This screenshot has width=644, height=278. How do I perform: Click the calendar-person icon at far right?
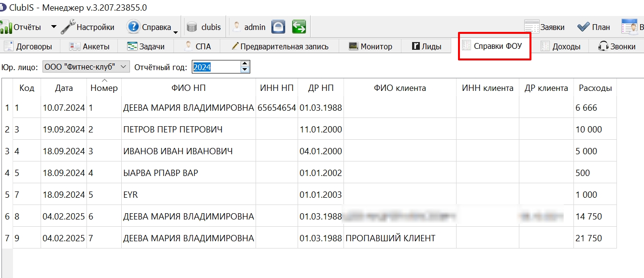point(629,27)
